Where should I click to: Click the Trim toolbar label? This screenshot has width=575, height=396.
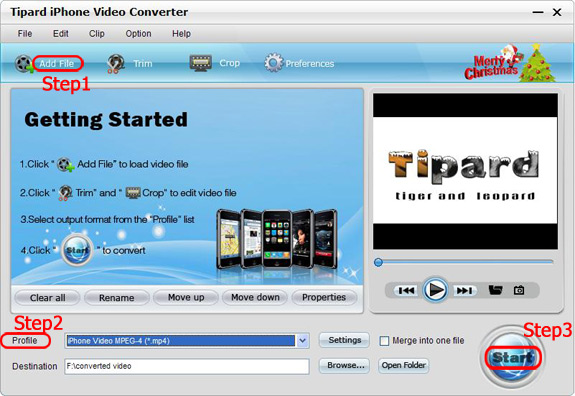[x=143, y=64]
